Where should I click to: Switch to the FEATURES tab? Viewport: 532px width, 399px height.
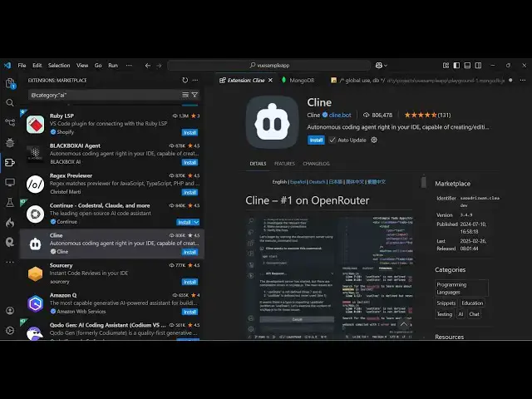(x=284, y=164)
